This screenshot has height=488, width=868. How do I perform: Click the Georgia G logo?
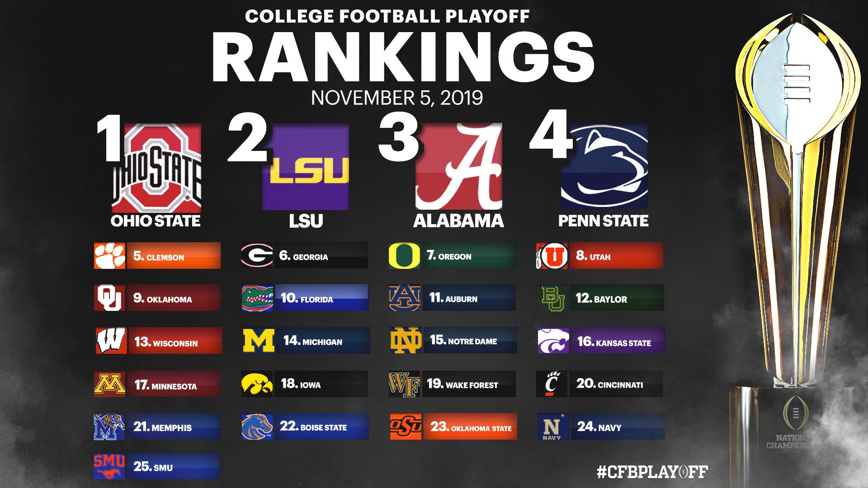tap(257, 256)
